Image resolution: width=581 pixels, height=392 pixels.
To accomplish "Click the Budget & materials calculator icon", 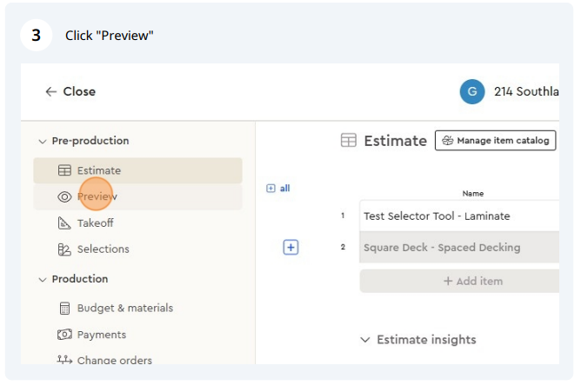I will 64,308.
